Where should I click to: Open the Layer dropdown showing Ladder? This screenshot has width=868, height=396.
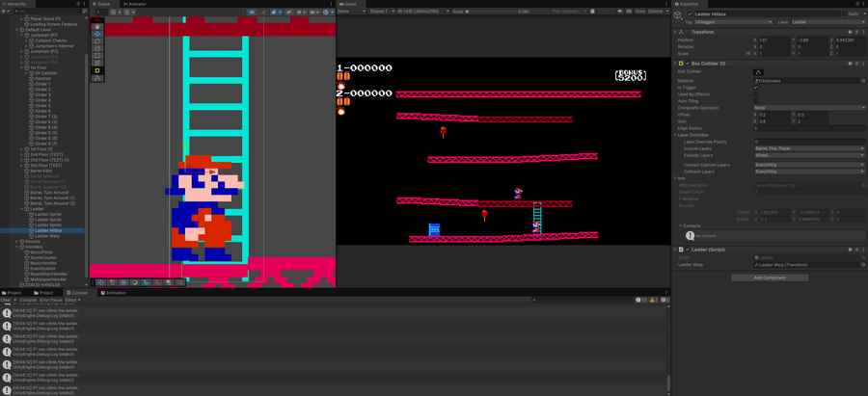click(x=828, y=22)
